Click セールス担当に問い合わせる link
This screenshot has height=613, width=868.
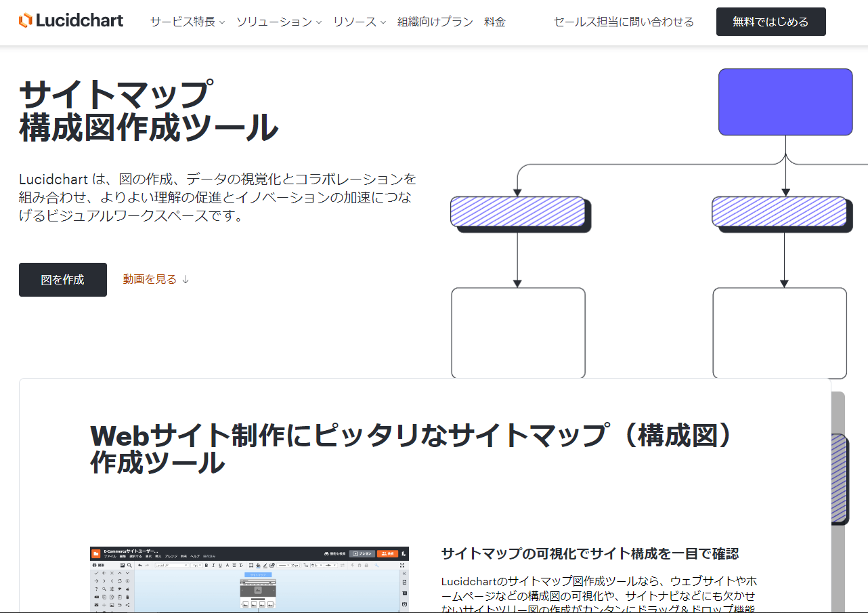[x=624, y=22]
